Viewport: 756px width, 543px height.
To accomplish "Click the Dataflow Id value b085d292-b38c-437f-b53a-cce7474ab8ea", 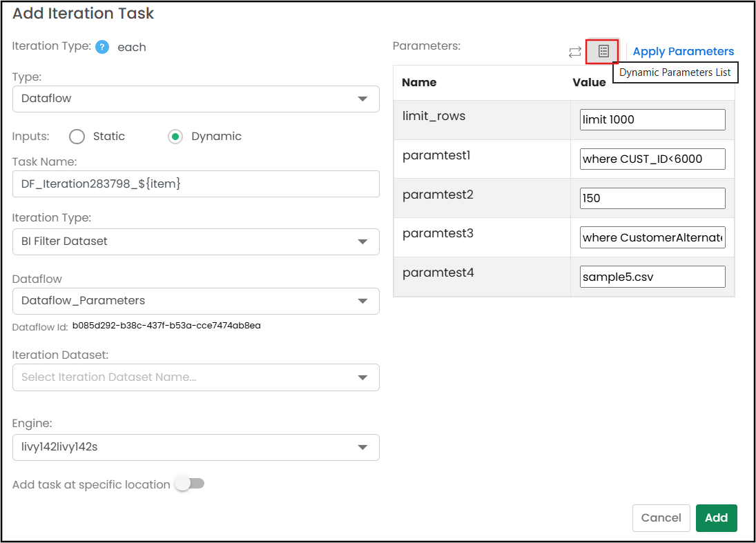I will point(166,326).
